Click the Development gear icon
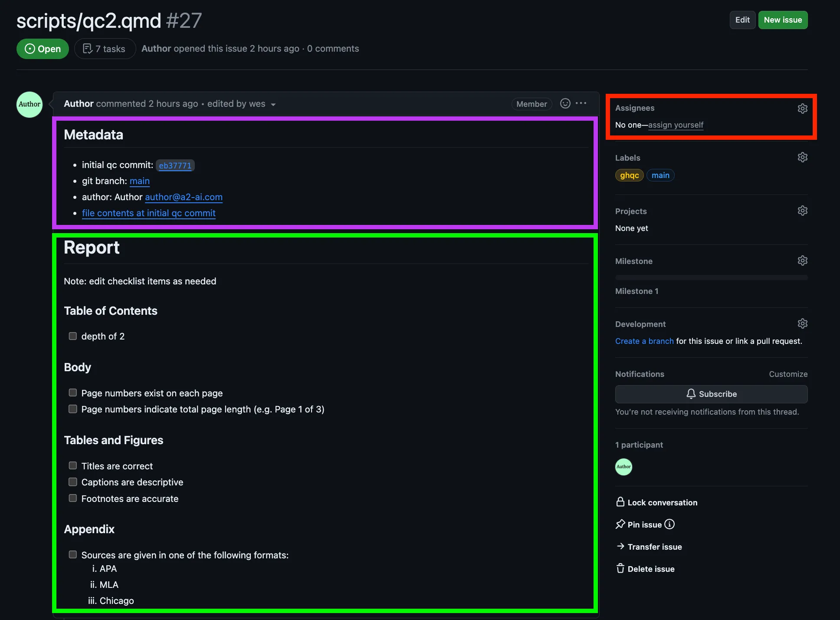The image size is (840, 620). (802, 323)
